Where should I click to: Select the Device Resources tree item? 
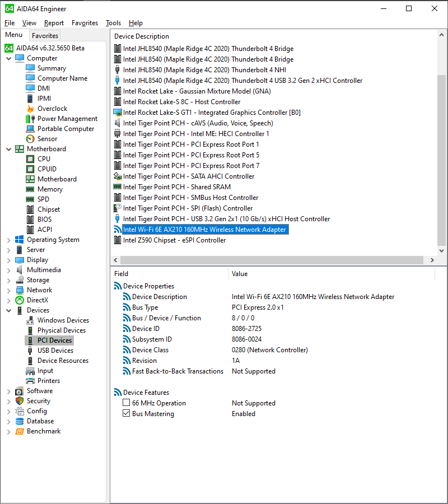click(63, 361)
